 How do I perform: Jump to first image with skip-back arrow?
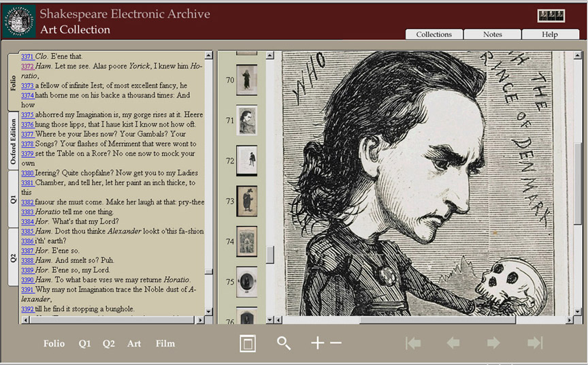[413, 343]
